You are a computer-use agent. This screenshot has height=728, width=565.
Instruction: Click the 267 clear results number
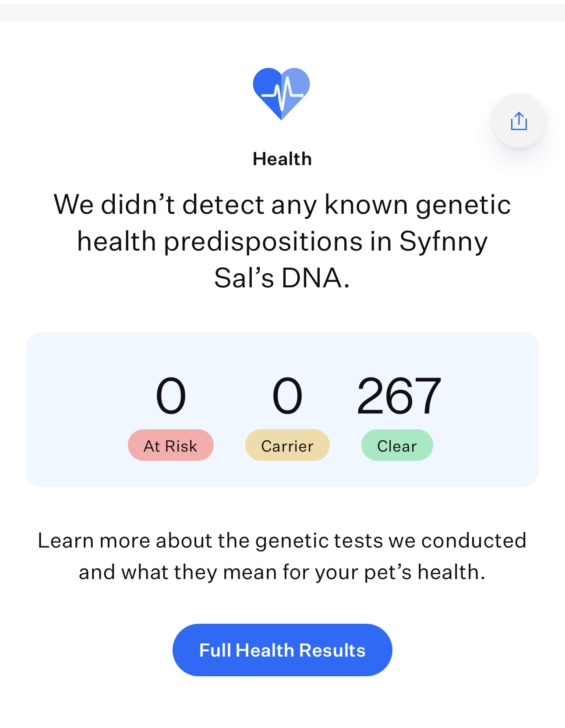pyautogui.click(x=399, y=396)
